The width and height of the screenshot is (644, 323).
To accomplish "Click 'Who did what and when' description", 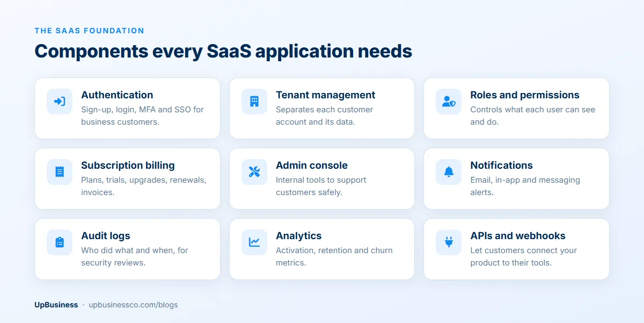I will pyautogui.click(x=135, y=256).
